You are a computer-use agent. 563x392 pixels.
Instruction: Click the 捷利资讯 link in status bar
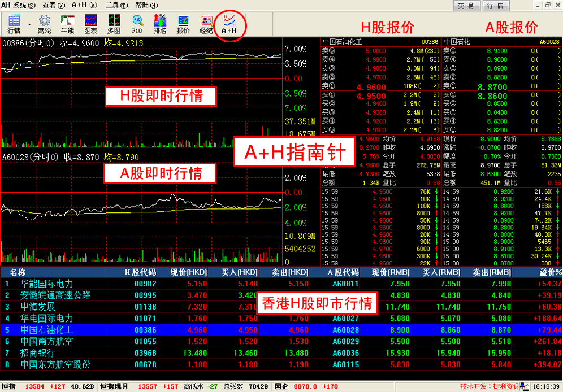pyautogui.click(x=504, y=386)
